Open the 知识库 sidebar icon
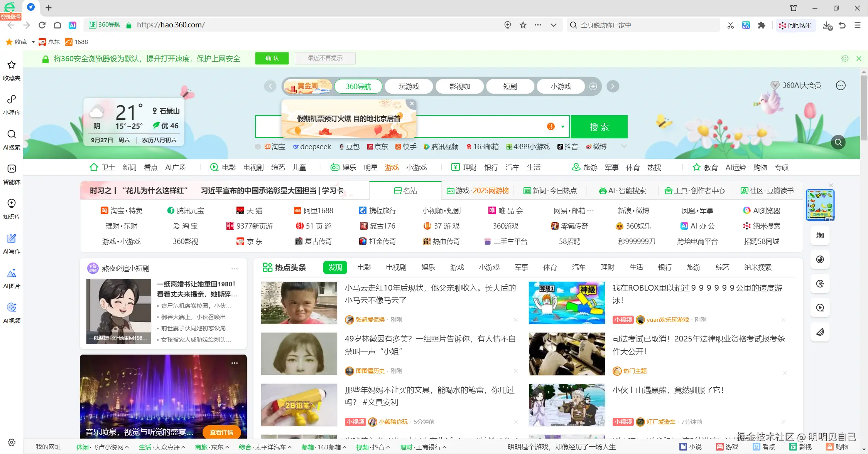This screenshot has height=454, width=868. [x=12, y=208]
